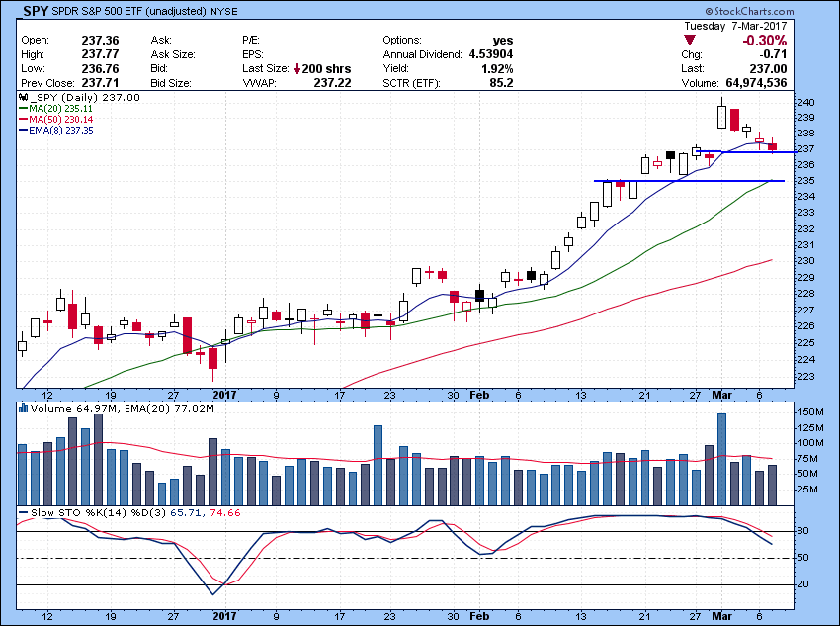The width and height of the screenshot is (840, 626).
Task: Click the Feb label on the bottom date axis
Action: pyautogui.click(x=479, y=616)
